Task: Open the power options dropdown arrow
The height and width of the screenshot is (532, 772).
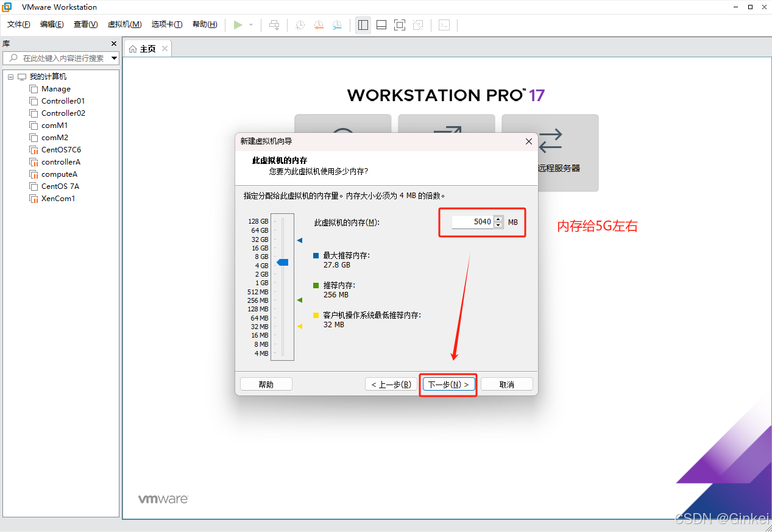Action: pos(251,25)
